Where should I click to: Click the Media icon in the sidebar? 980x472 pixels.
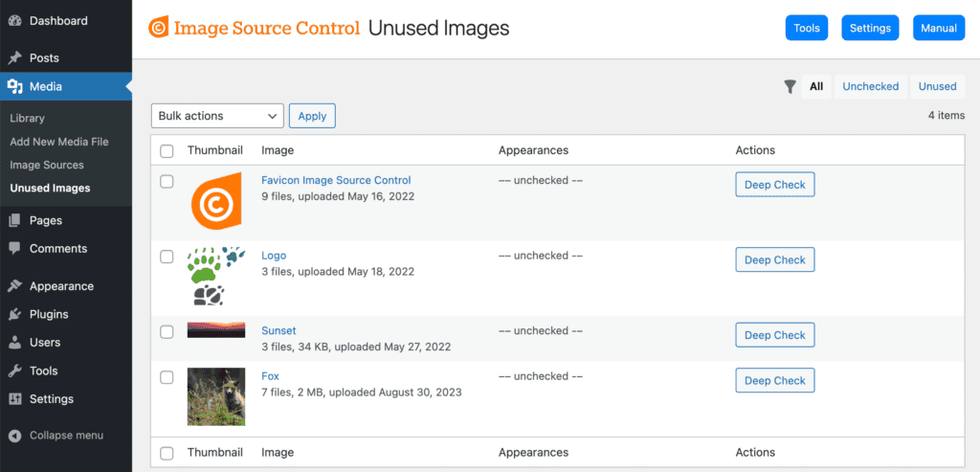pyautogui.click(x=15, y=86)
